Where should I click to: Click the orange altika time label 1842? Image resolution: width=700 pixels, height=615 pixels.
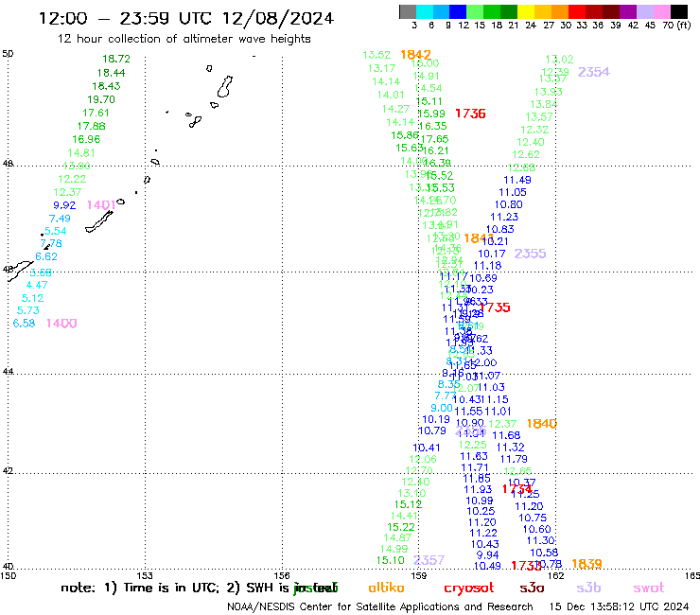[415, 55]
